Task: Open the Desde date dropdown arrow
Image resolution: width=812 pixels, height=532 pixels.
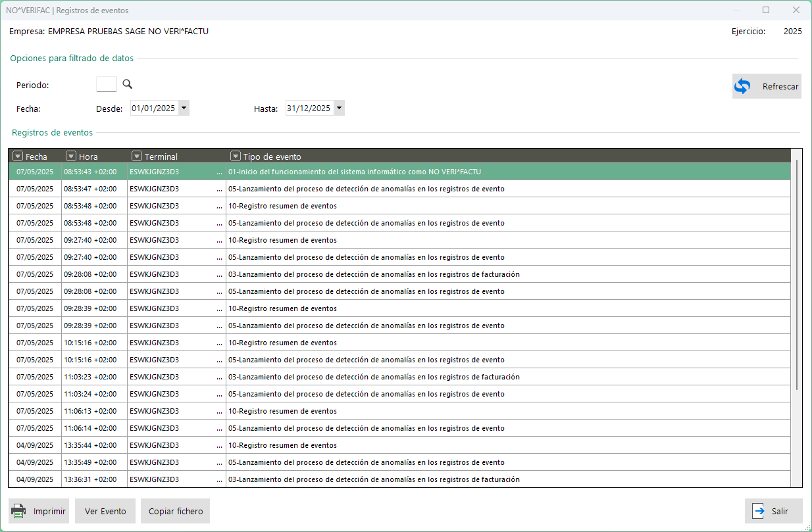Action: tap(184, 109)
